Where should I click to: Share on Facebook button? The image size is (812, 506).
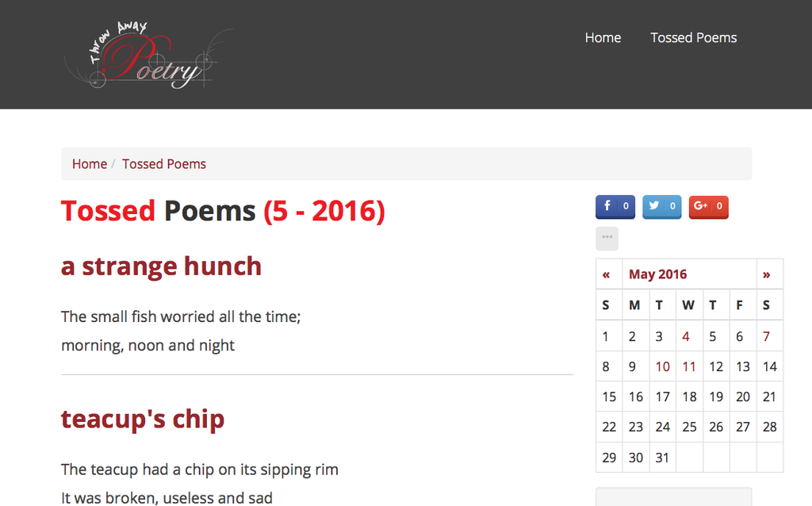coord(615,207)
